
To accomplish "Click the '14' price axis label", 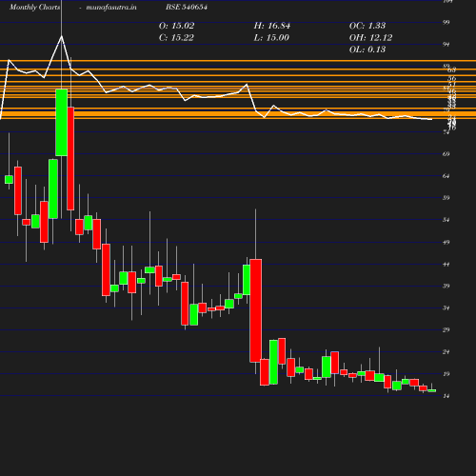I will (446, 396).
